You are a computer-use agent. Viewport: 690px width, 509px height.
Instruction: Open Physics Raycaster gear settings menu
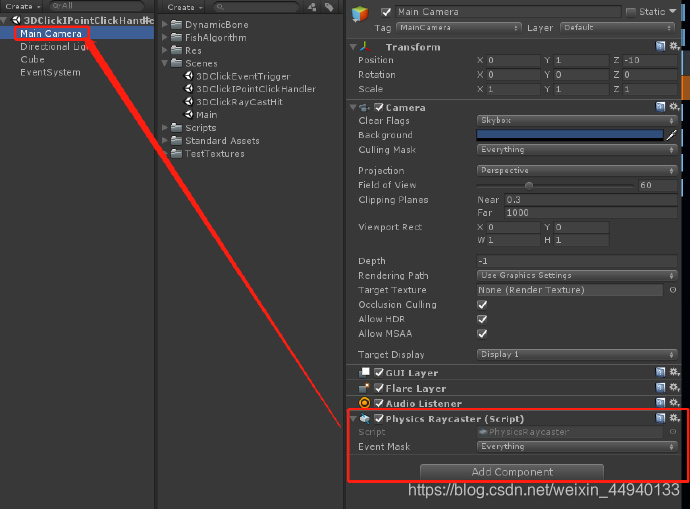point(674,418)
